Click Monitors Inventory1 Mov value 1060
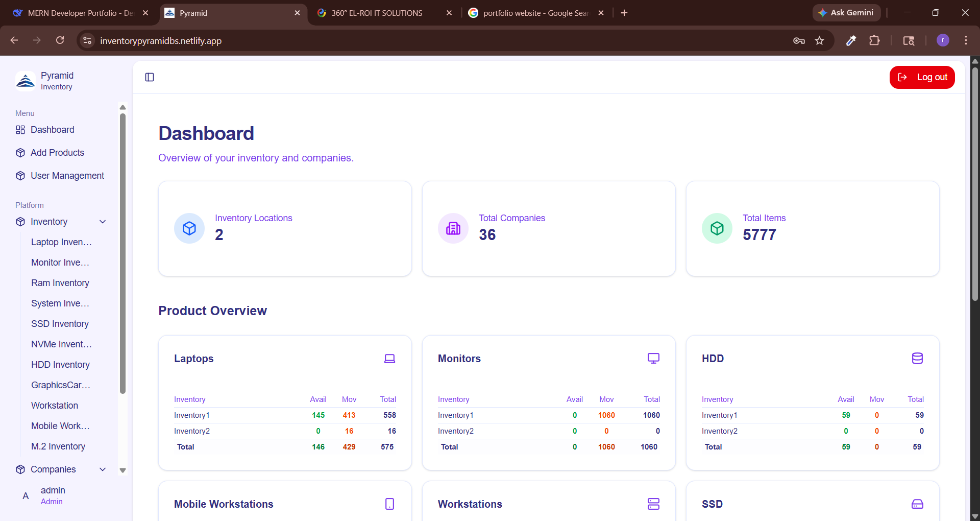The width and height of the screenshot is (980, 521). [606, 415]
